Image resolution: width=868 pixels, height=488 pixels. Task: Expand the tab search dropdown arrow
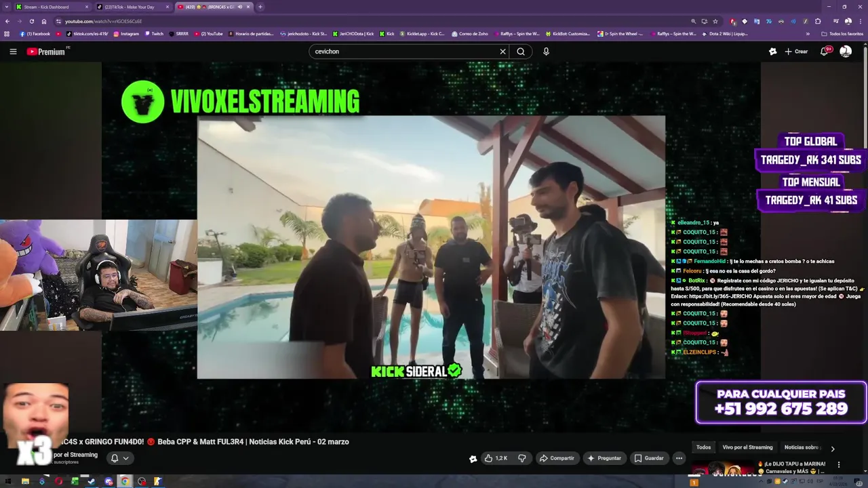(7, 7)
